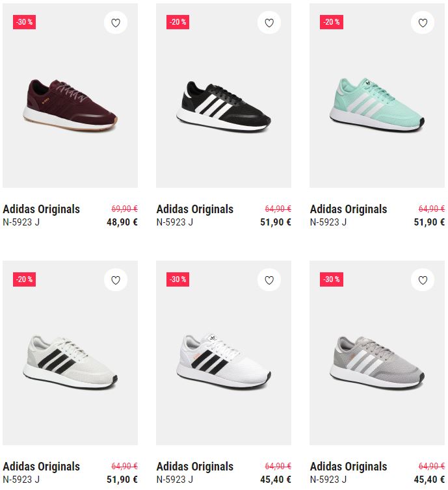448x490 pixels.
Task: Open Adidas Originals link below mint sneaker
Action: tap(349, 209)
